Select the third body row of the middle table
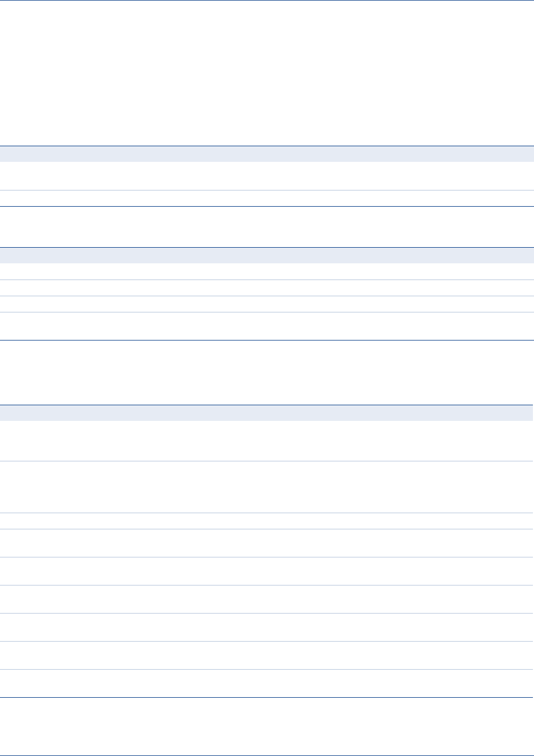Screen dimensions: 534x756 click(267, 304)
